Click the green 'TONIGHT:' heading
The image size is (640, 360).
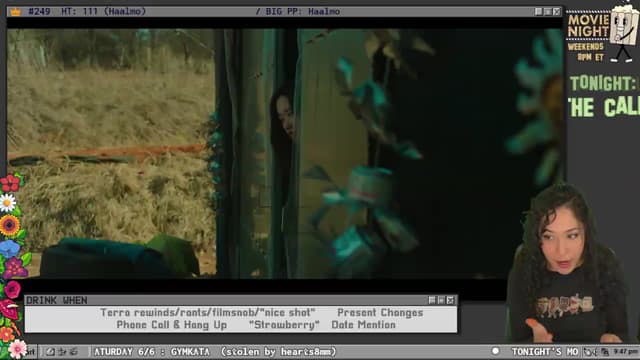[603, 84]
